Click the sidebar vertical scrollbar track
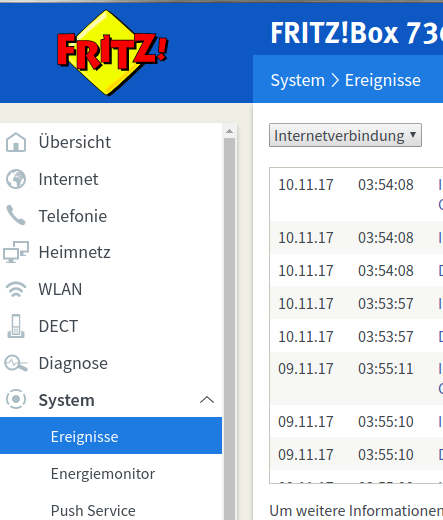Viewport: 443px width, 520px height. tap(229, 328)
